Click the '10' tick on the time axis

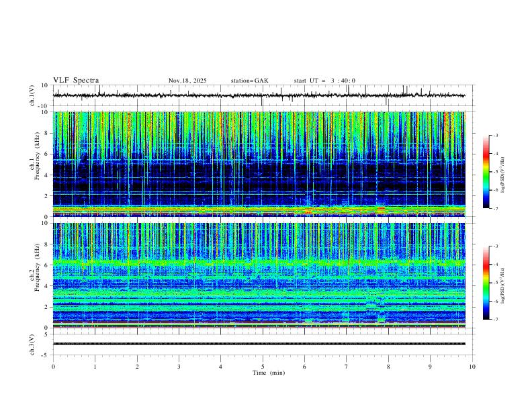[x=472, y=367]
